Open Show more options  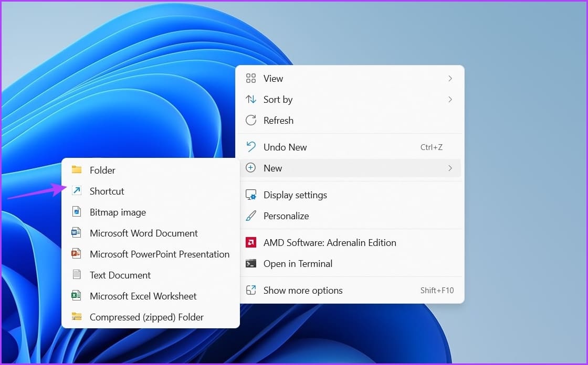tap(303, 290)
